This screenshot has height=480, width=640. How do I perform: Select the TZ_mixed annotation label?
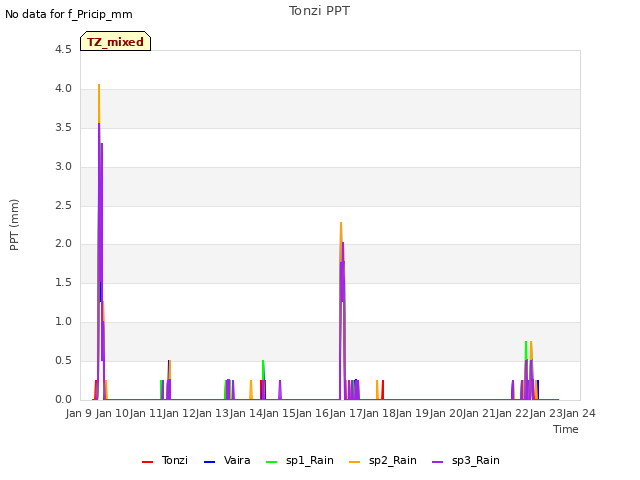116,41
